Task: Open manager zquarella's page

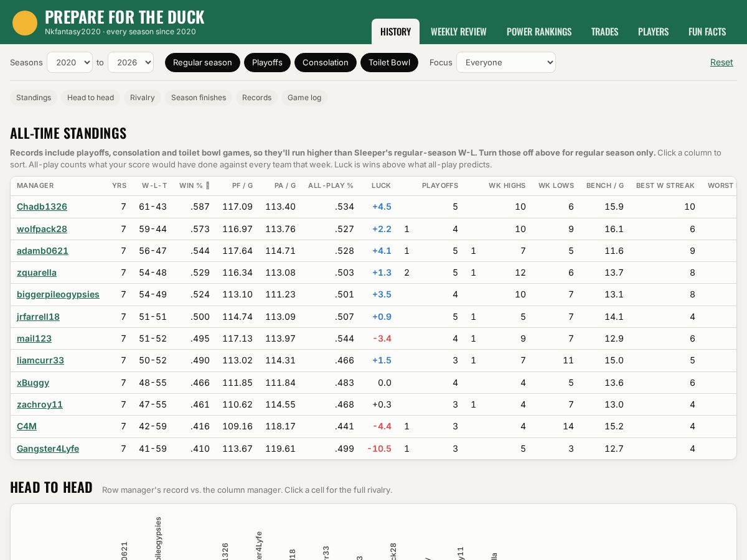Action: 37,273
